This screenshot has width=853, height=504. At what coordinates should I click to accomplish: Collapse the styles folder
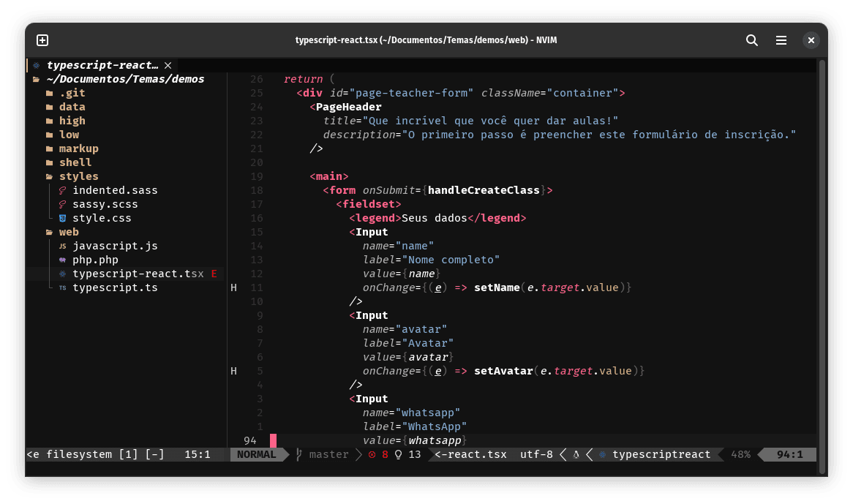point(78,176)
